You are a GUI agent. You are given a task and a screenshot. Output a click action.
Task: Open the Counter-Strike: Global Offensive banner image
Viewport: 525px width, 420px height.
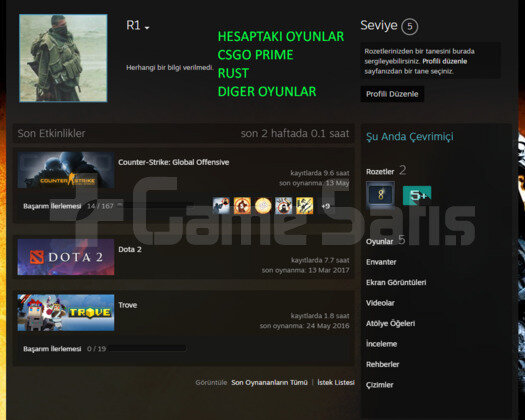[66, 170]
